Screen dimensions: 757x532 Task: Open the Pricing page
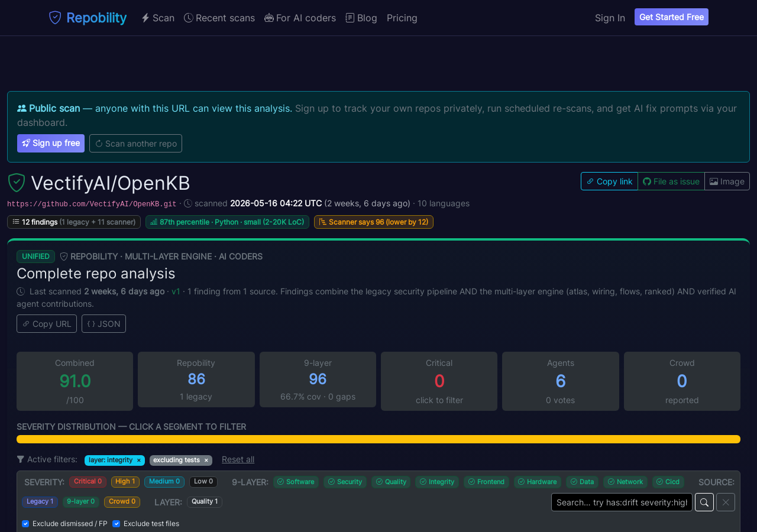point(402,18)
